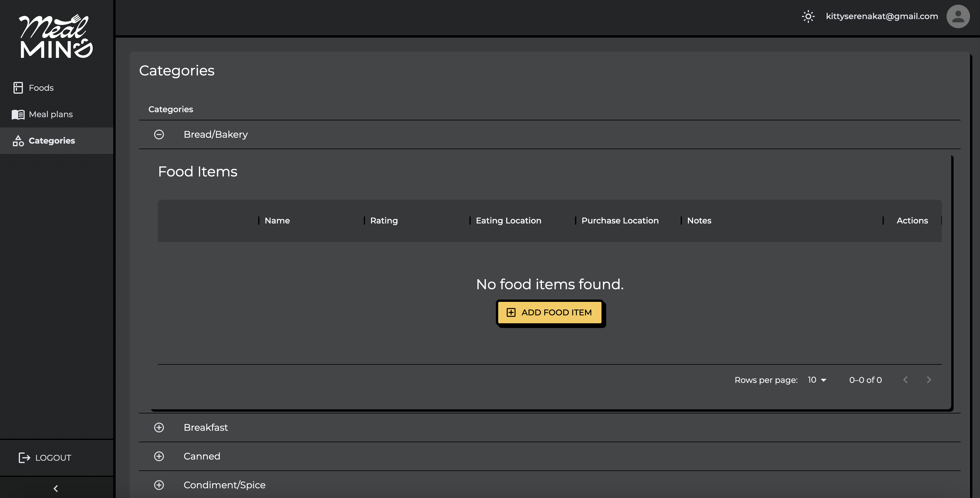Open Foods page from sidebar
This screenshot has height=498, width=980.
click(x=41, y=88)
